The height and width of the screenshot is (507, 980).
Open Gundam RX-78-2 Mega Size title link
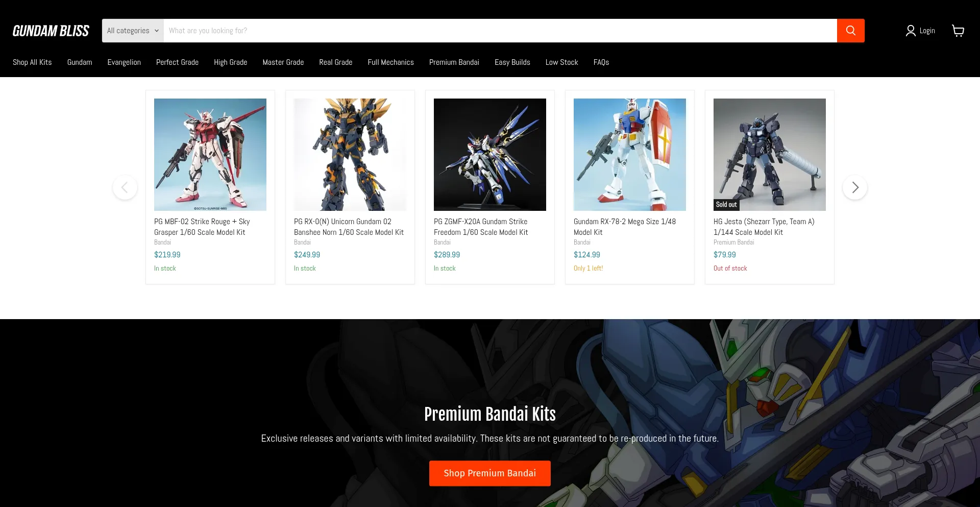coord(625,227)
